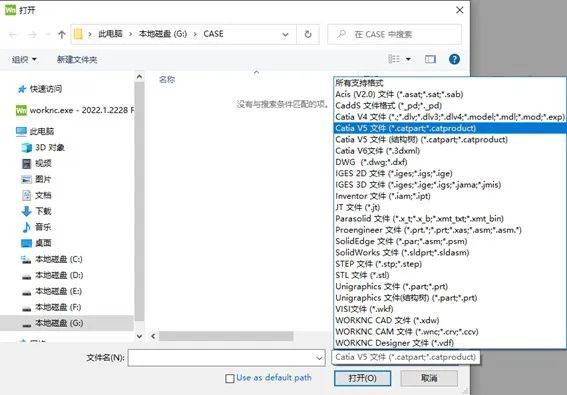Open the 组织 menu
The height and width of the screenshot is (395, 567).
[x=24, y=59]
